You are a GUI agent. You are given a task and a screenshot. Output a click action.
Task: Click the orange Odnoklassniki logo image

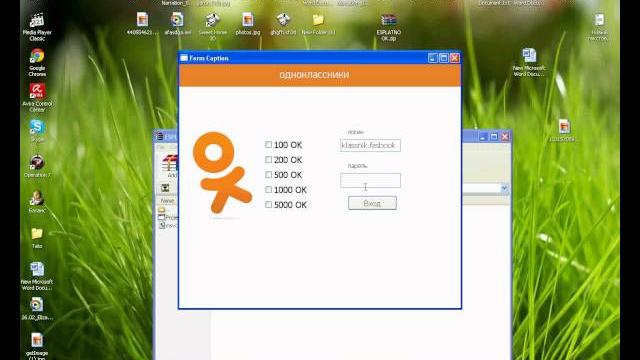pos(222,173)
